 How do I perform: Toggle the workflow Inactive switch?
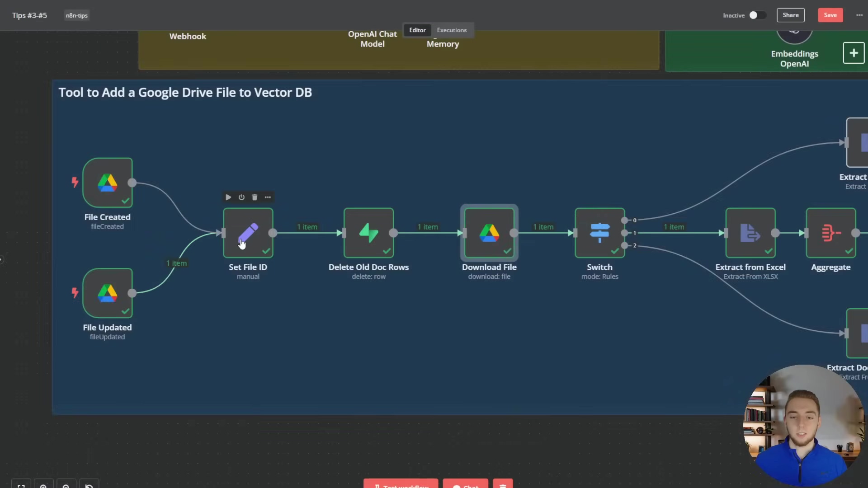pyautogui.click(x=757, y=15)
